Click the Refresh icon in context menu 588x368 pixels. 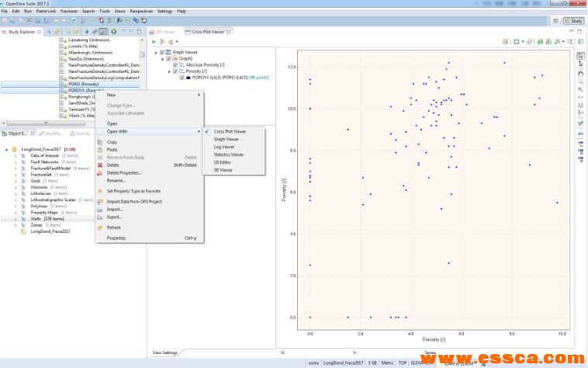pos(99,227)
